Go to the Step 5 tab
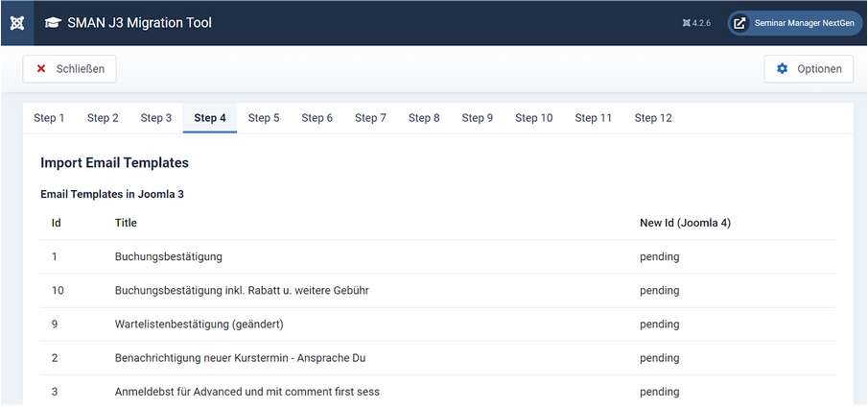The width and height of the screenshot is (868, 409). point(264,118)
